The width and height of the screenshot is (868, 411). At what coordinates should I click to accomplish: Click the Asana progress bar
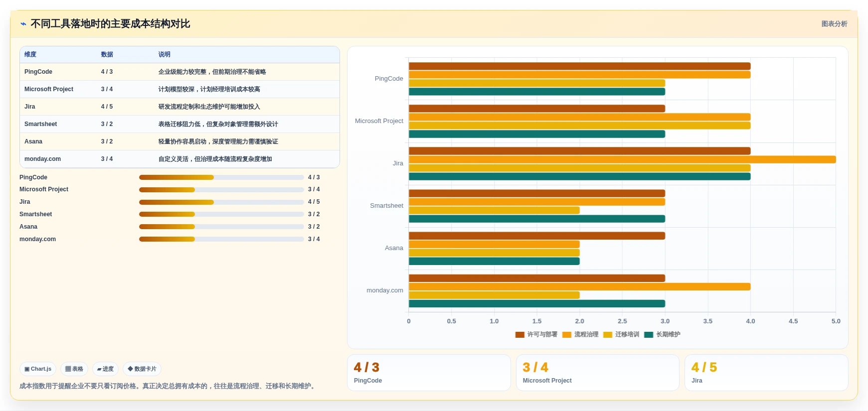tap(221, 227)
